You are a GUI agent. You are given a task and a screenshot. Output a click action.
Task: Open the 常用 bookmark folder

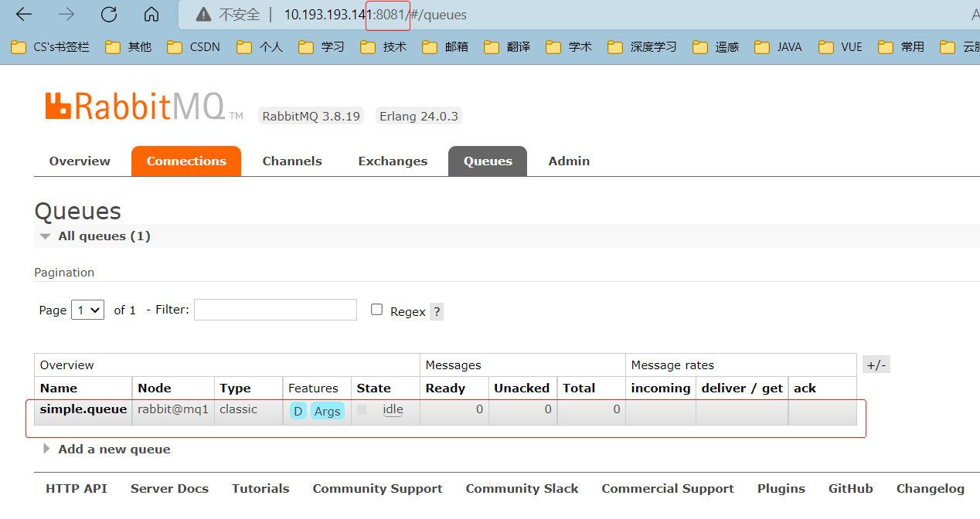[901, 47]
